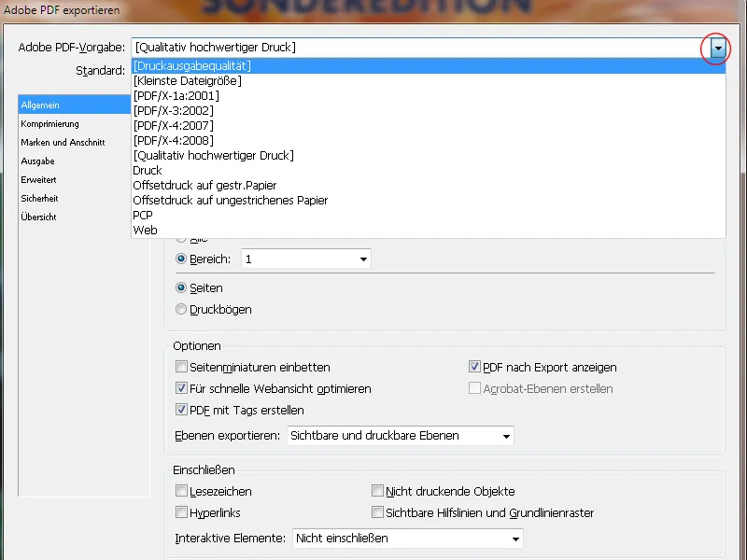Uncheck PDF nach Export anzeigen

[x=474, y=367]
